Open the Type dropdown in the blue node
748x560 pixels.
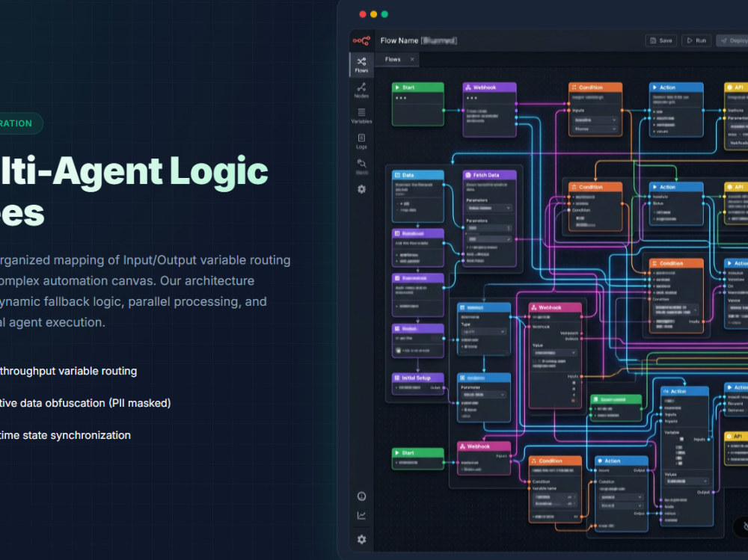[x=483, y=331]
